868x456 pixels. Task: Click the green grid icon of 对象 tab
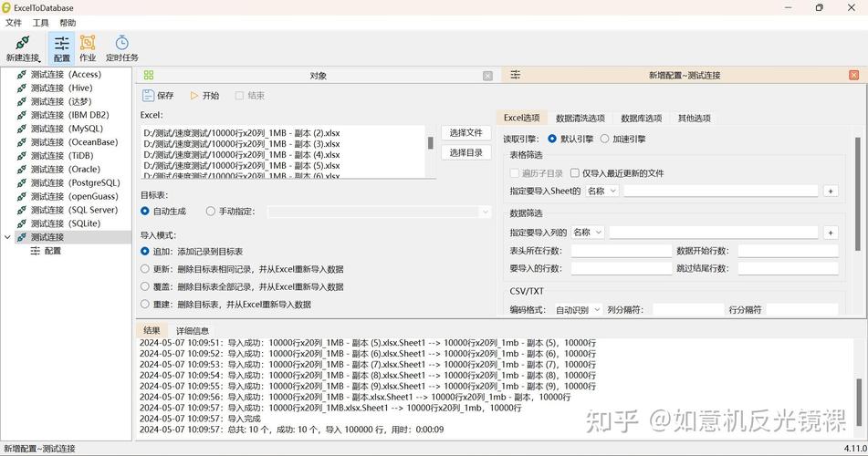pyautogui.click(x=149, y=75)
